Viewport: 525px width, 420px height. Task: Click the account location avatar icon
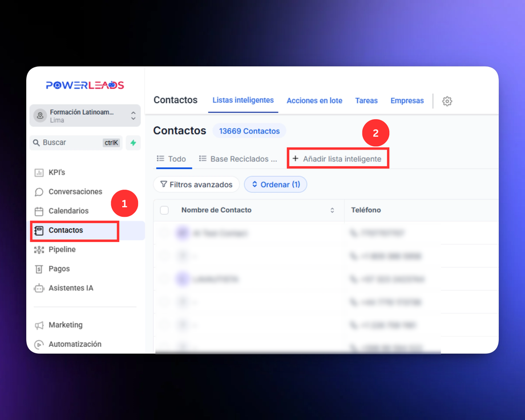tap(40, 116)
